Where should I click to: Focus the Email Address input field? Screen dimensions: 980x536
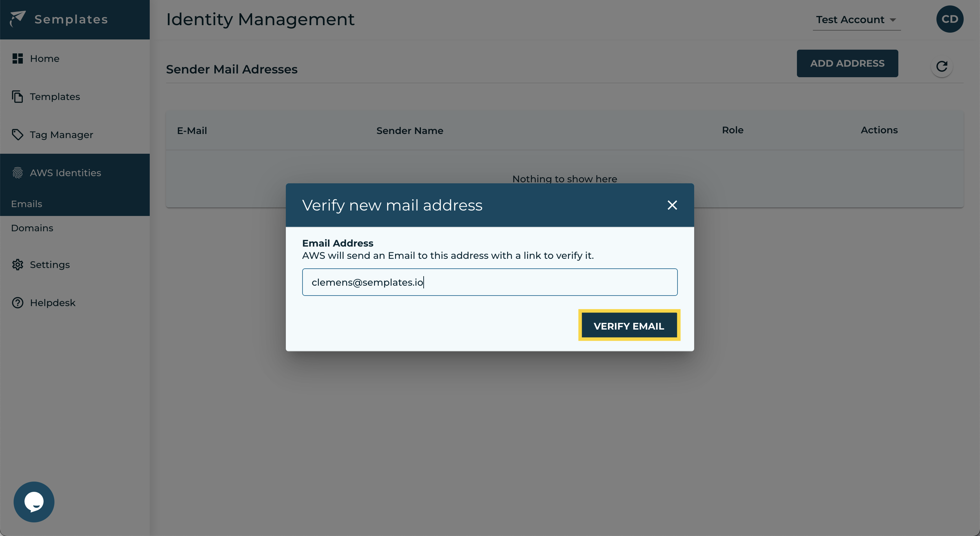point(490,282)
